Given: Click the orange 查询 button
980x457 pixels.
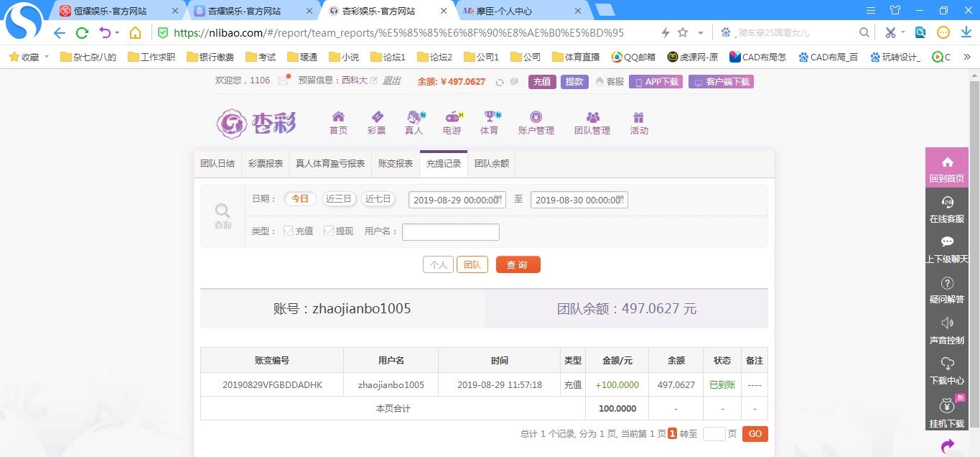Looking at the screenshot, I should [517, 264].
